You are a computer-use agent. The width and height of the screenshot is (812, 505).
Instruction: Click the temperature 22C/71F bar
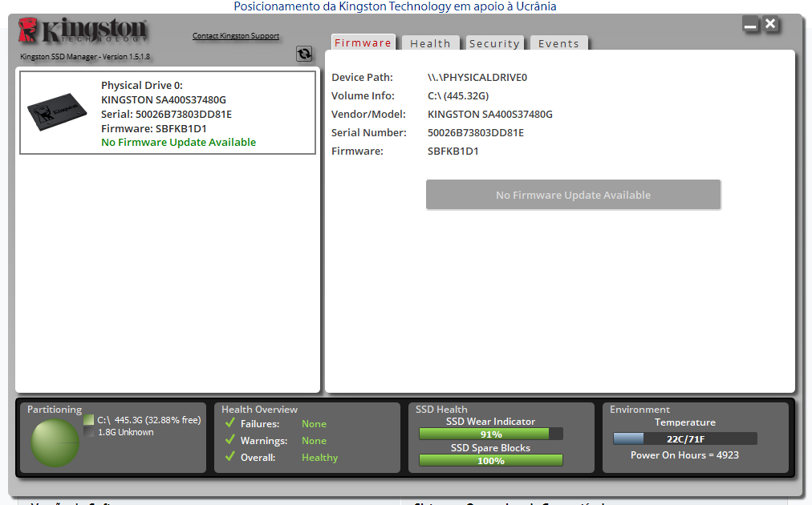click(685, 438)
